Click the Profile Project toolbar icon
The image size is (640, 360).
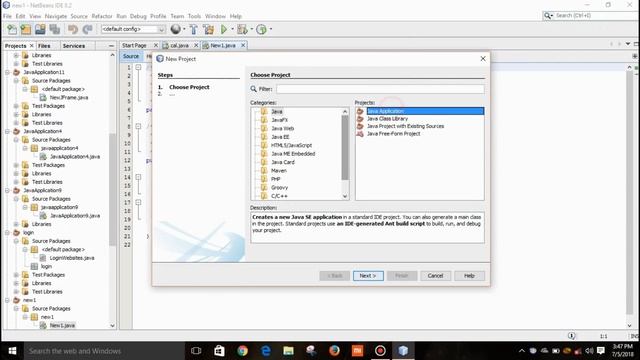point(261,29)
